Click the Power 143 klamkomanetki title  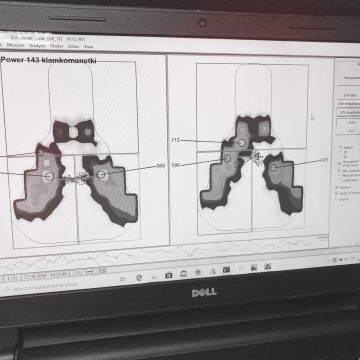pos(49,60)
